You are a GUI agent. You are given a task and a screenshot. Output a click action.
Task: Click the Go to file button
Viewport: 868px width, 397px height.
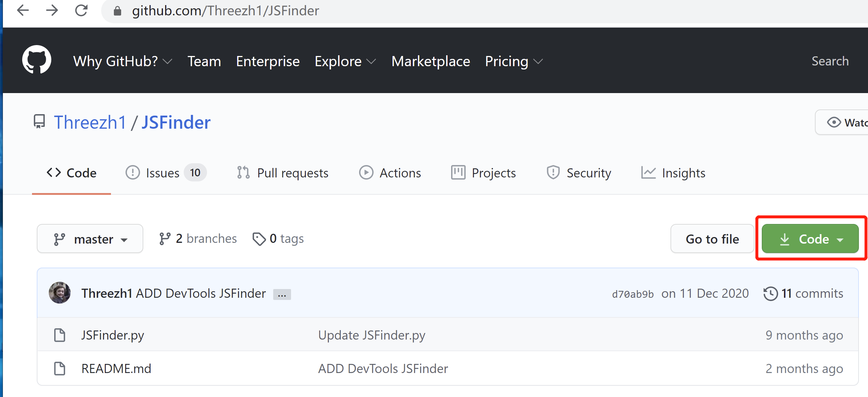[712, 238]
